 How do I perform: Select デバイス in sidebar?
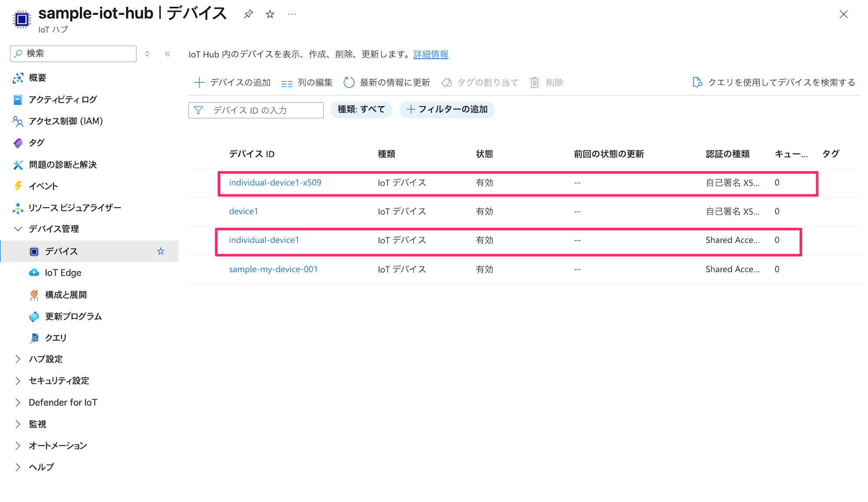pyautogui.click(x=61, y=251)
